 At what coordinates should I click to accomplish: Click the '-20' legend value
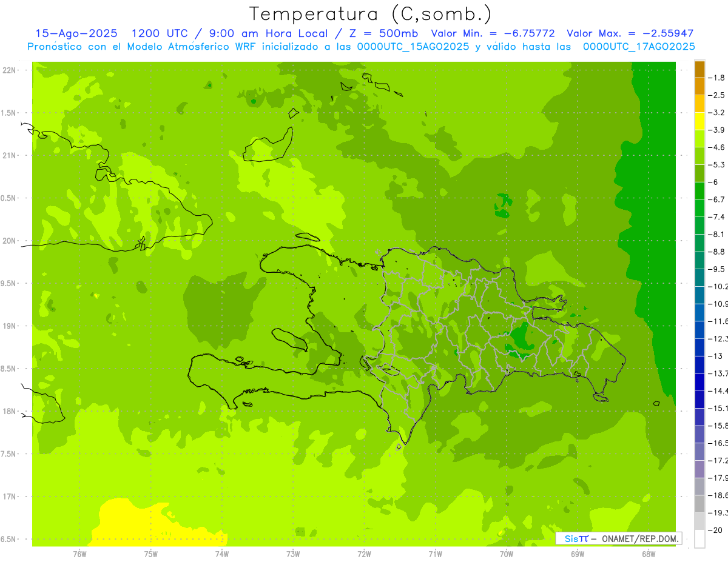(716, 530)
